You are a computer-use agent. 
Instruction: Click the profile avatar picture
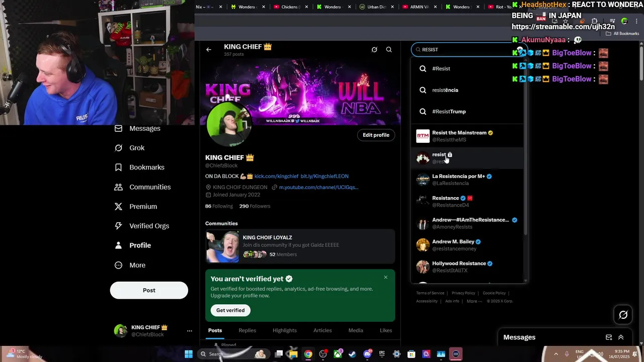point(228,124)
